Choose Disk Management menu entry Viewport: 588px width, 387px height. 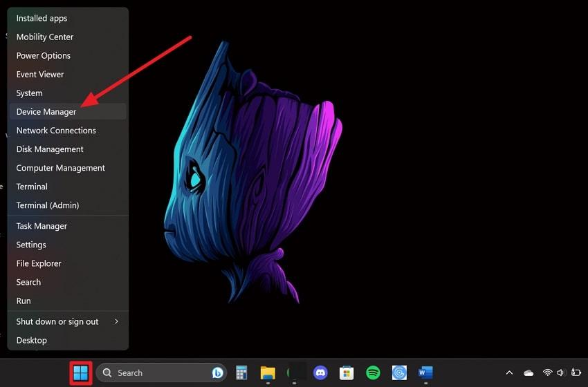click(50, 149)
